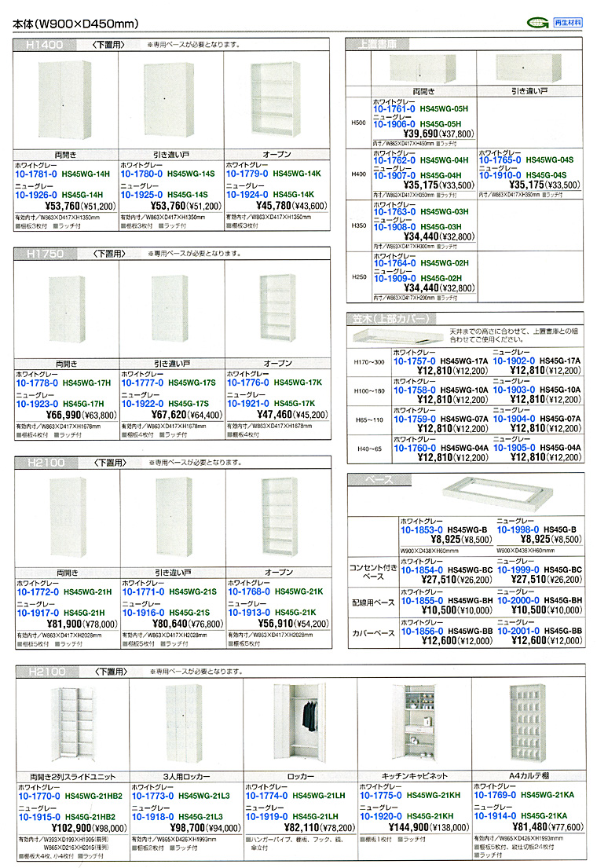Click the ロッカー cabinet with hanging clothes image
The width and height of the screenshot is (597, 868).
pyautogui.click(x=299, y=721)
